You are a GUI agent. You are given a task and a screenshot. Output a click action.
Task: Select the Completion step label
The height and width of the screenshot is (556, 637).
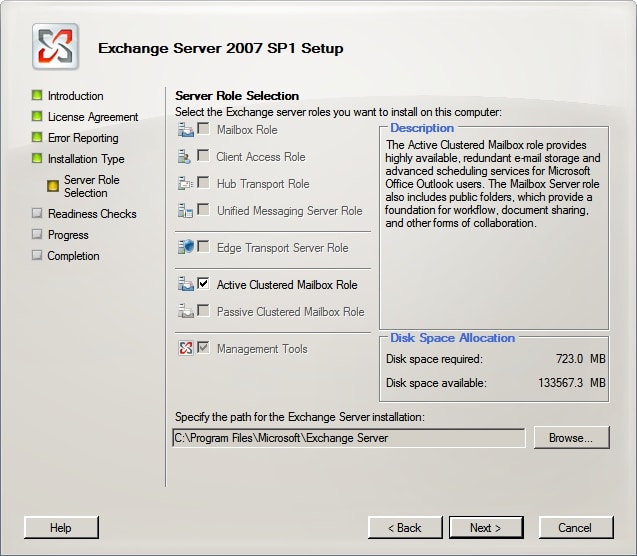pos(73,256)
